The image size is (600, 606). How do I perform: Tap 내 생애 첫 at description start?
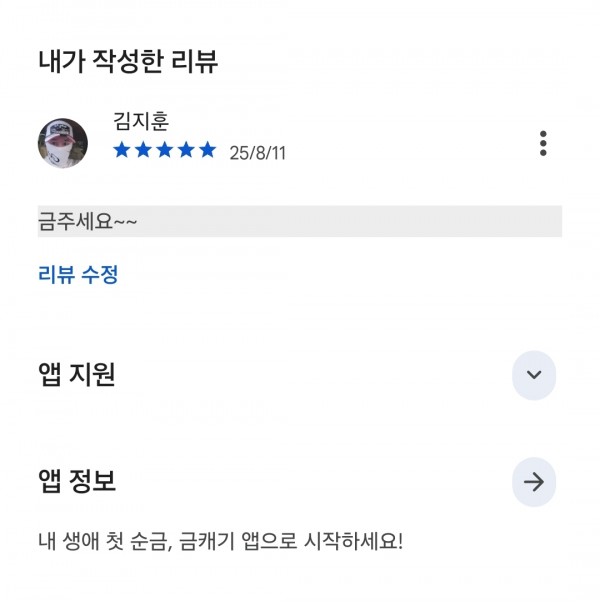[x=80, y=541]
